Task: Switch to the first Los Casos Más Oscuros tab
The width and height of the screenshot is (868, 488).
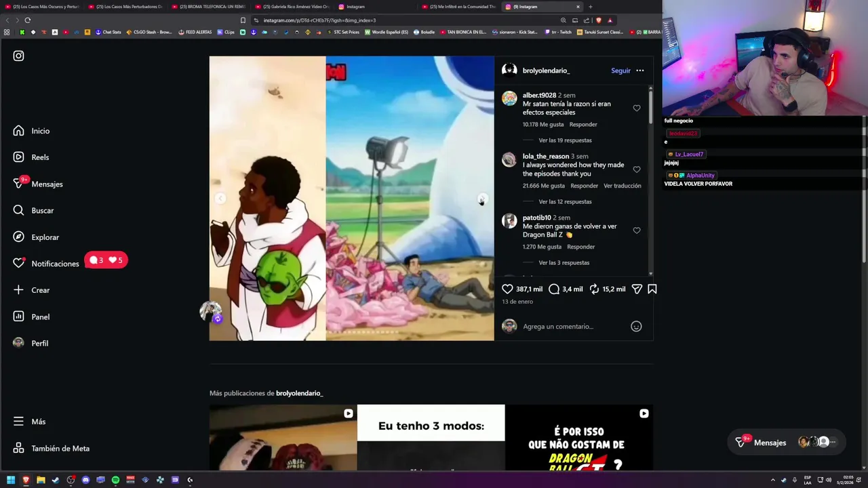Action: [42, 7]
